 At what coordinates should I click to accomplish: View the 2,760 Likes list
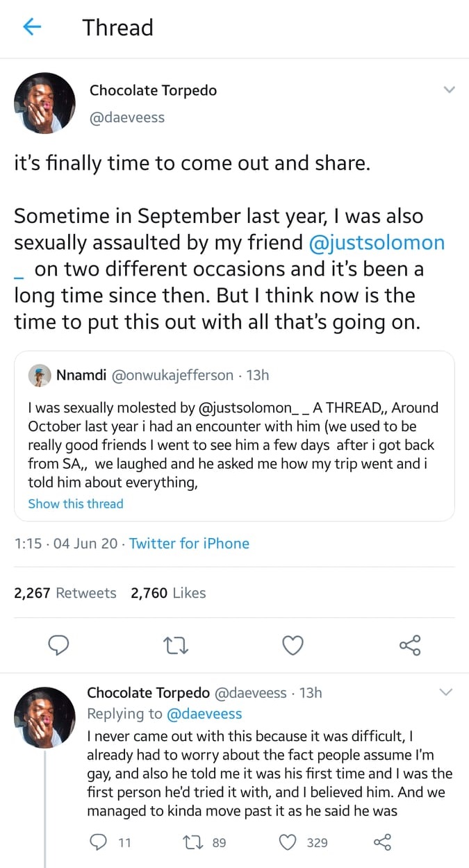click(x=168, y=593)
